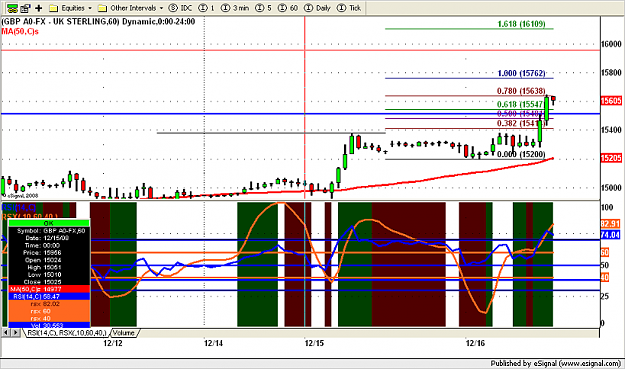Click the 0.780 (15638) Fibonacci label

click(x=521, y=91)
